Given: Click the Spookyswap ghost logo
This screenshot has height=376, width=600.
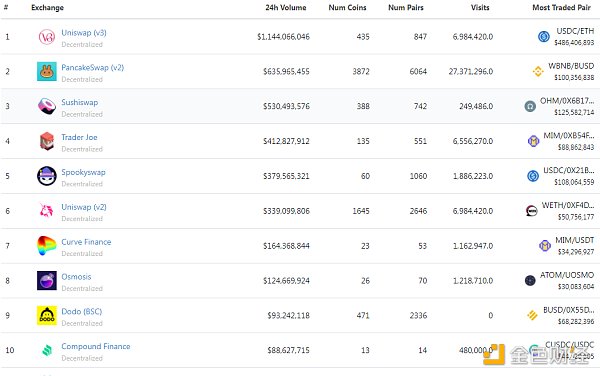Looking at the screenshot, I should (x=47, y=176).
